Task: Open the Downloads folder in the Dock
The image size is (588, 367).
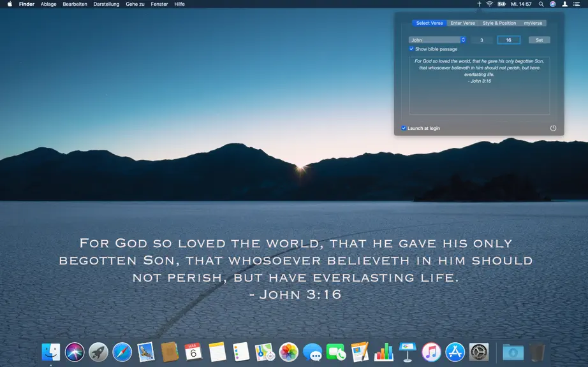Action: (513, 352)
